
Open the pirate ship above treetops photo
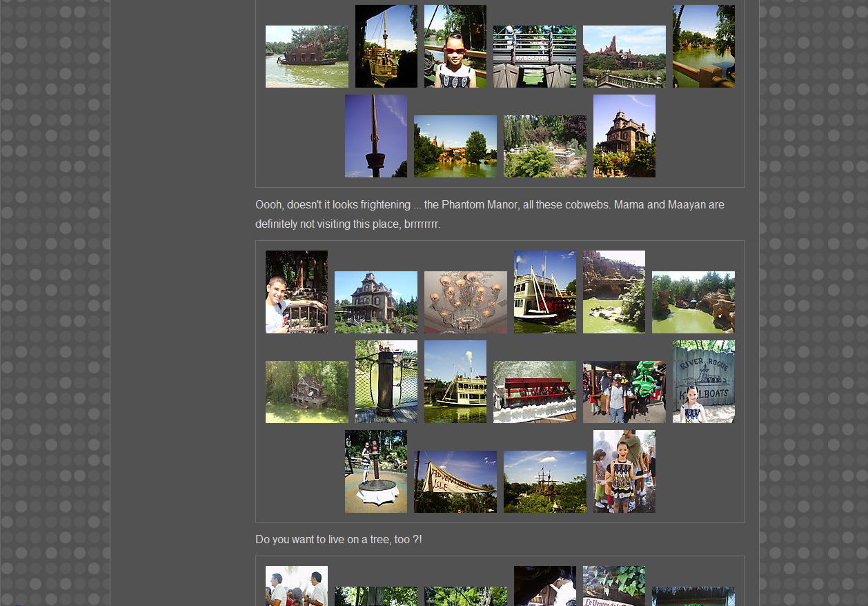[x=544, y=482]
